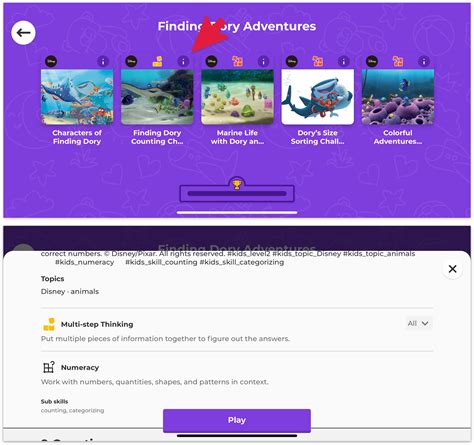Image resolution: width=474 pixels, height=445 pixels.
Task: Open info icon above Colorful Adventures card
Action: (x=424, y=61)
